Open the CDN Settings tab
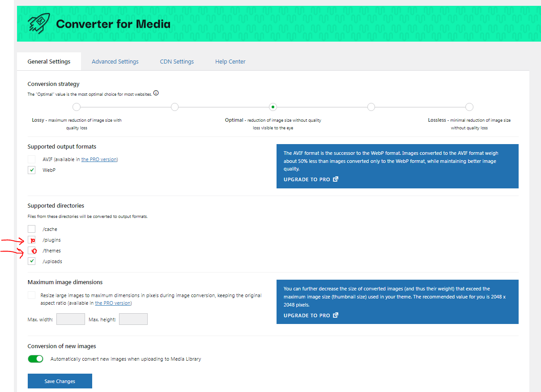Viewport: 541px width, 392px height. (x=177, y=61)
